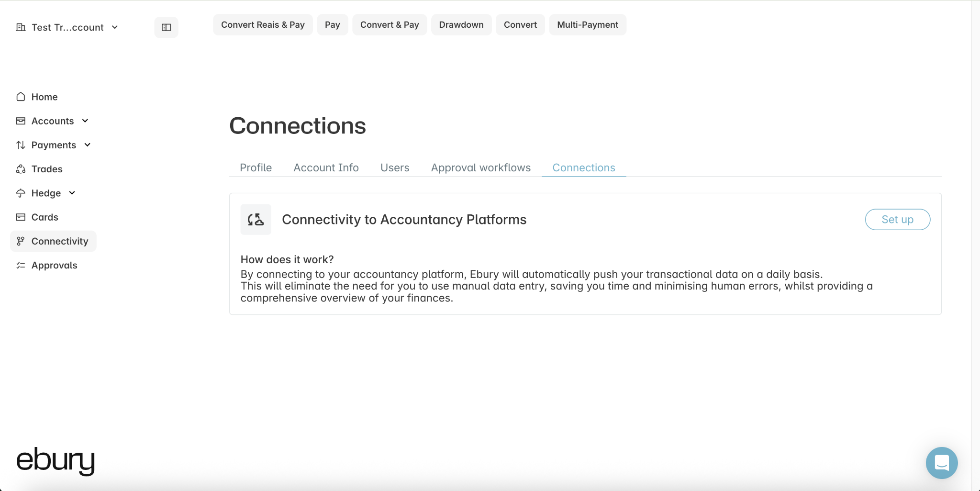Click the Connectivity to Accountancy Platforms title
This screenshot has width=980, height=491.
pos(404,220)
